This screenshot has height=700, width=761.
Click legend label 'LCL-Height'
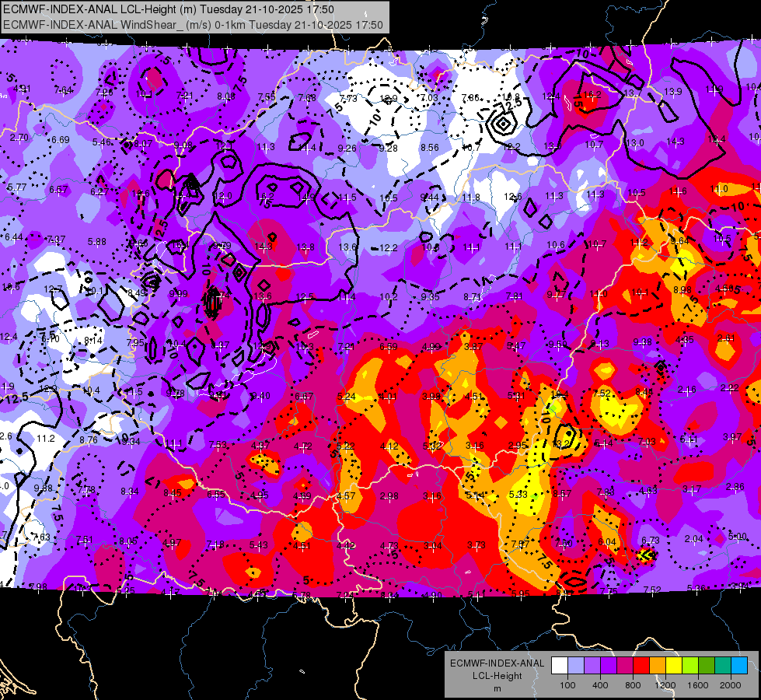click(497, 676)
